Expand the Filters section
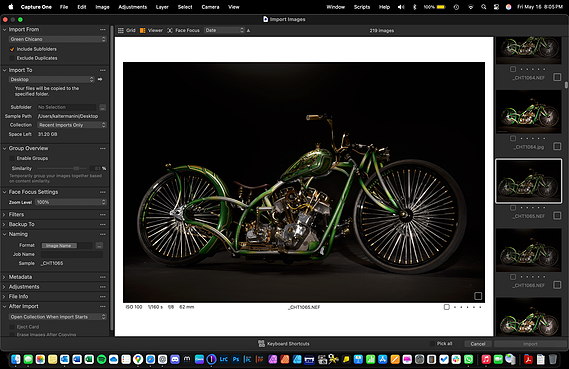Viewport: 569px width, 369px height. 4,215
